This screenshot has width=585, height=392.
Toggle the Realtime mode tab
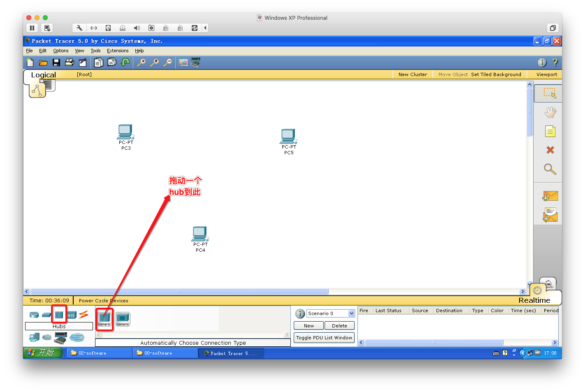[x=534, y=300]
